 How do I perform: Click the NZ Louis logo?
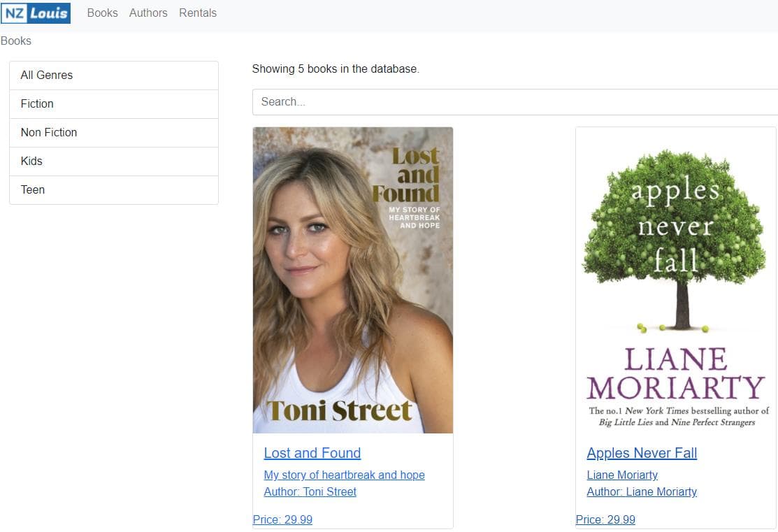36,13
